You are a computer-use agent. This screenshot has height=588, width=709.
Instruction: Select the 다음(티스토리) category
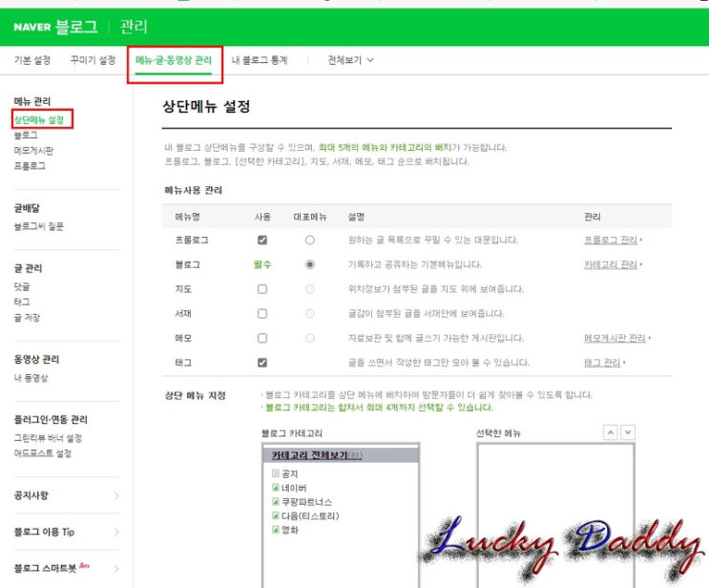310,516
